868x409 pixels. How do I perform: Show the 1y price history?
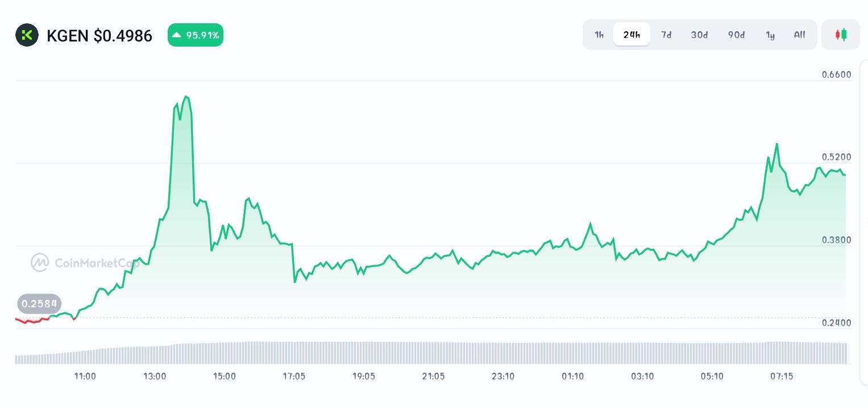[770, 35]
